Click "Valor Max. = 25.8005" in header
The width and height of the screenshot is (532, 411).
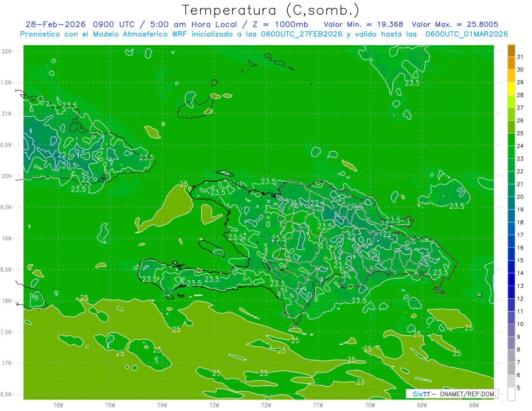pyautogui.click(x=455, y=24)
